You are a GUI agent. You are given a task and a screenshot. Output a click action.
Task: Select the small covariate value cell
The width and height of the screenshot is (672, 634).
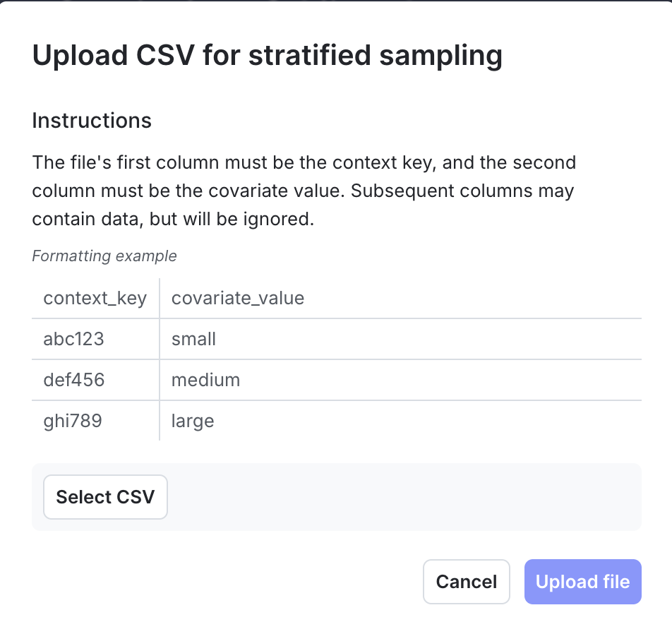click(x=193, y=339)
